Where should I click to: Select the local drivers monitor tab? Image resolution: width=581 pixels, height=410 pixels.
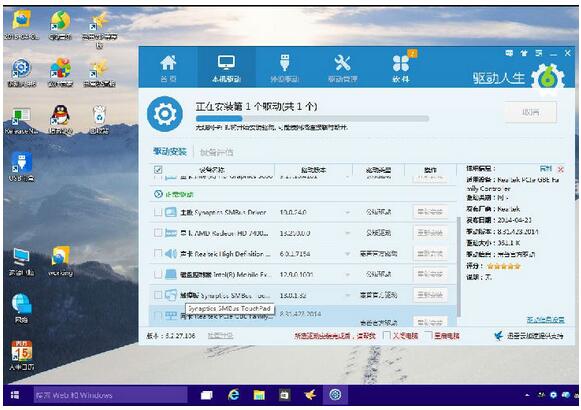click(226, 68)
